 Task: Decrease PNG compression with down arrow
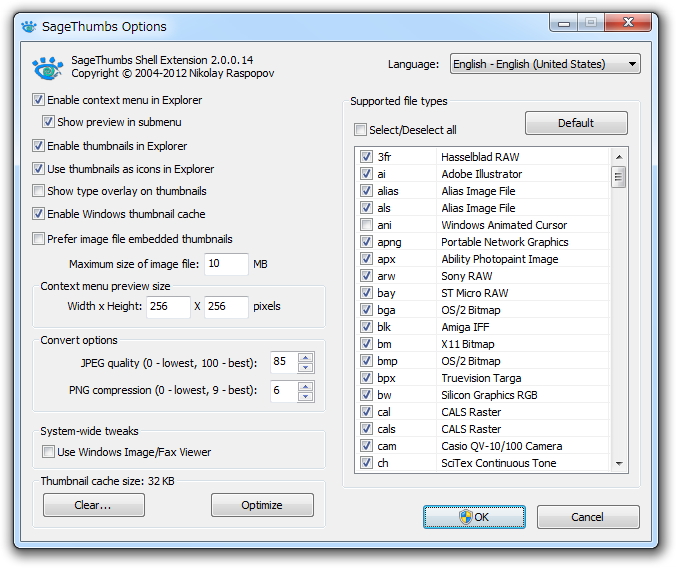pos(306,396)
